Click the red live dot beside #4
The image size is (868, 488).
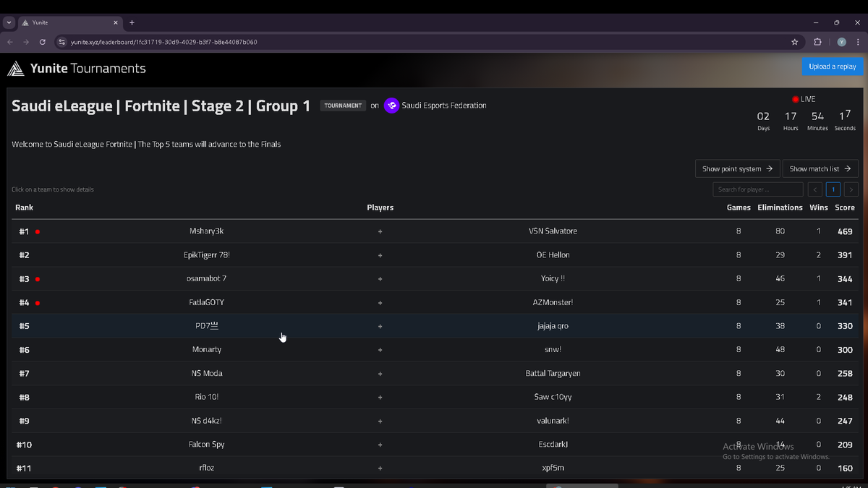[x=37, y=303]
